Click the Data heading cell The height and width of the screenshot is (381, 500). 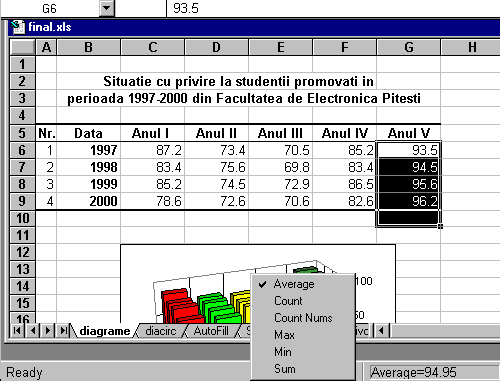coord(88,133)
